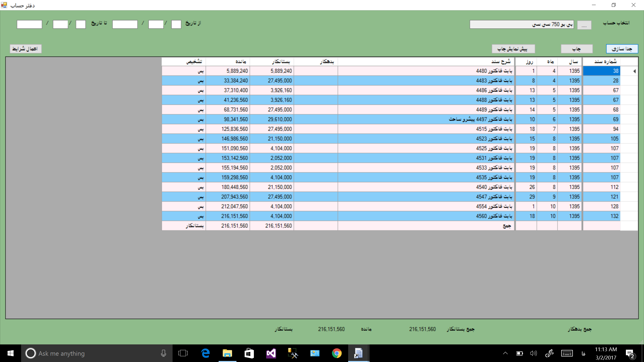
Task: Click the چاپ print button
Action: [577, 49]
